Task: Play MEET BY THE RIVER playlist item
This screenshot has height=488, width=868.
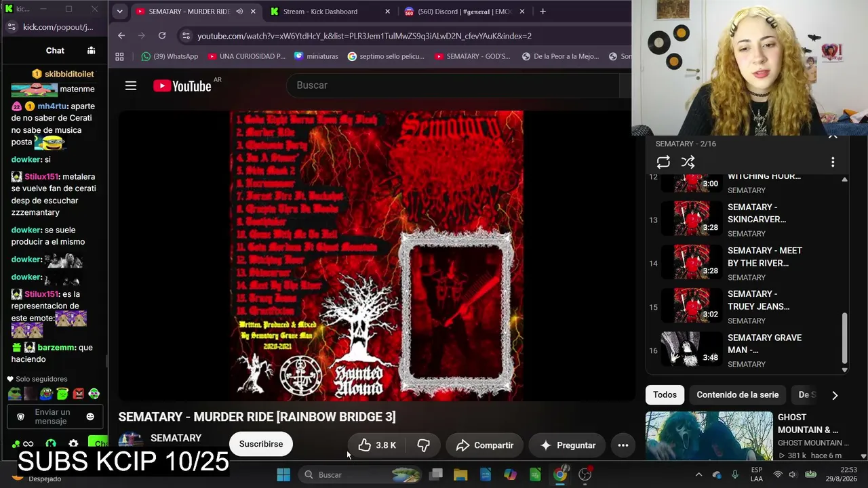Action: (747, 263)
